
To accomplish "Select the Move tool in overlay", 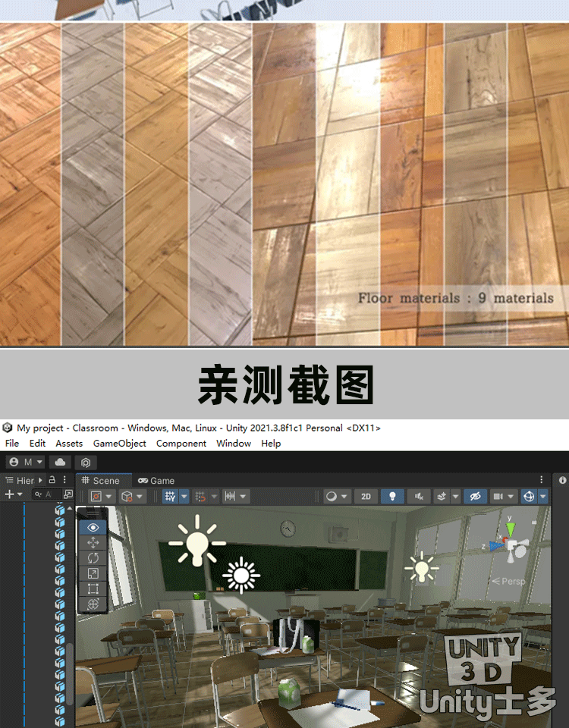I will (93, 542).
